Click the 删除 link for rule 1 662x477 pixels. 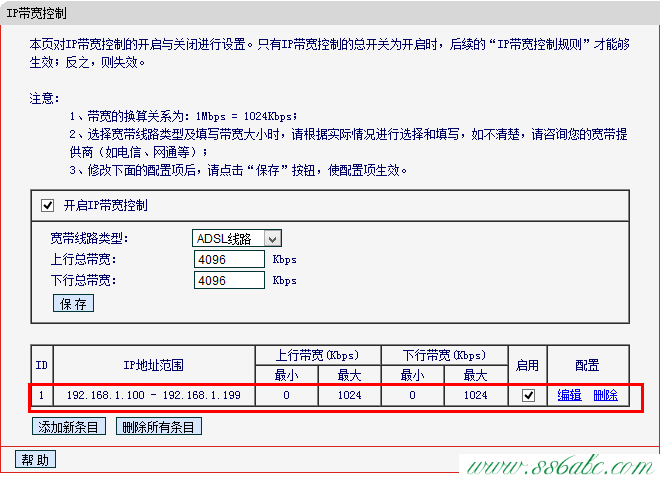point(605,395)
